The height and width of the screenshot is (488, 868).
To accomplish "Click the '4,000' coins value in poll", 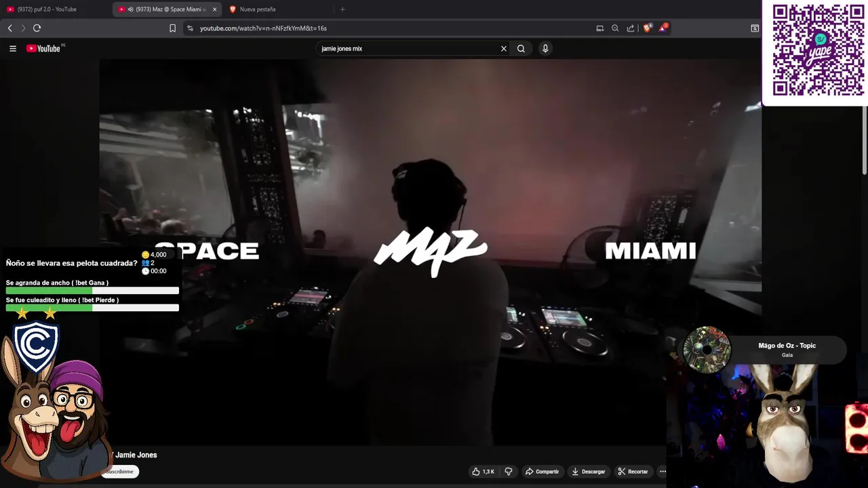I will [x=158, y=255].
